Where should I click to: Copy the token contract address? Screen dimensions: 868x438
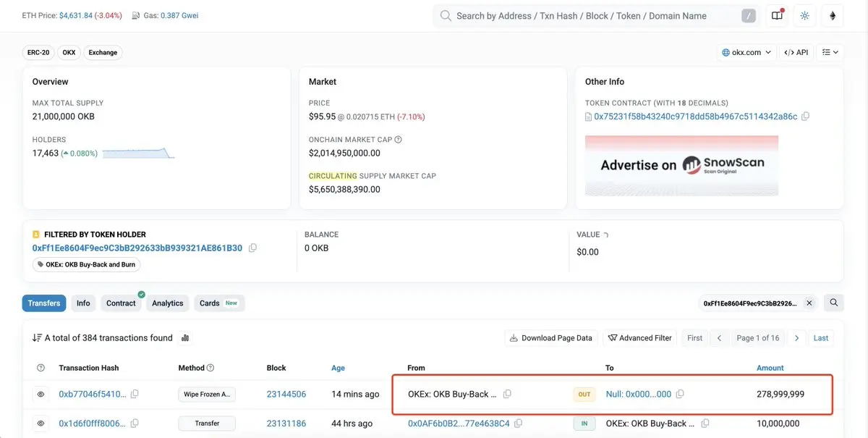click(806, 117)
